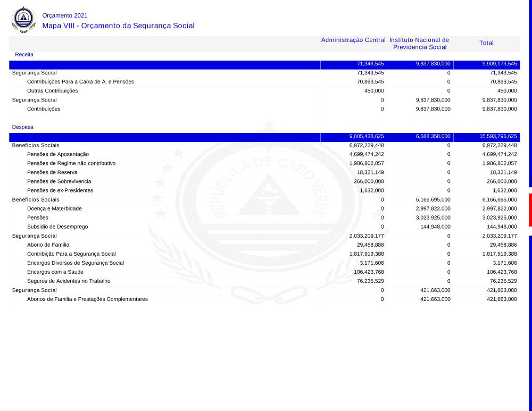Click 'Abonos de Familia e Prestações Complementares' row
Screen dimensions: 532x411
[x=87, y=299]
